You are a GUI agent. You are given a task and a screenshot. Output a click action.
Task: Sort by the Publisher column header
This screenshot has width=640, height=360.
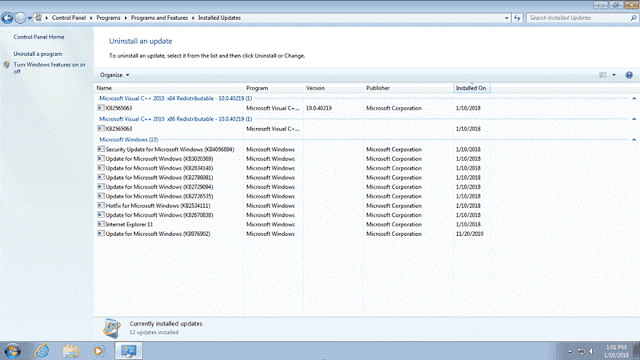pos(408,88)
